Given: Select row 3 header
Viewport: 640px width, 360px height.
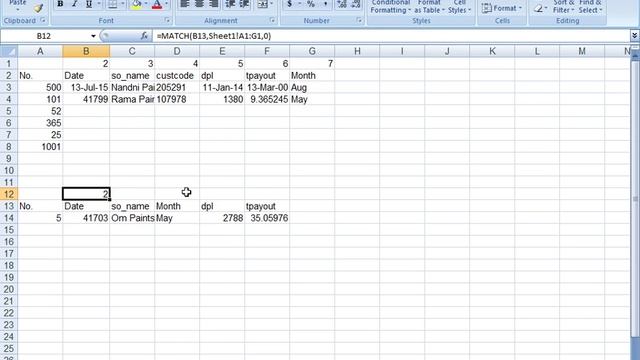Looking at the screenshot, I should (x=9, y=87).
